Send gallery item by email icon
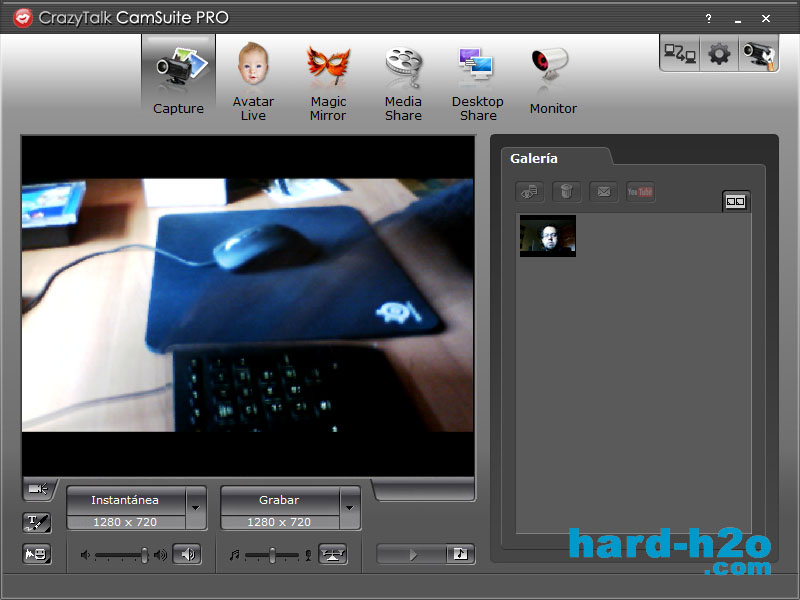 604,192
